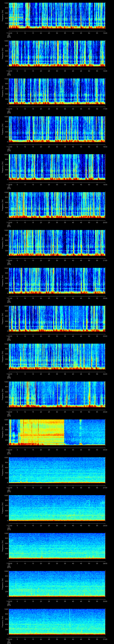Click the 25:00 end time label
Image resolution: width=114 pixels, height=644 pixels.
[105, 412]
